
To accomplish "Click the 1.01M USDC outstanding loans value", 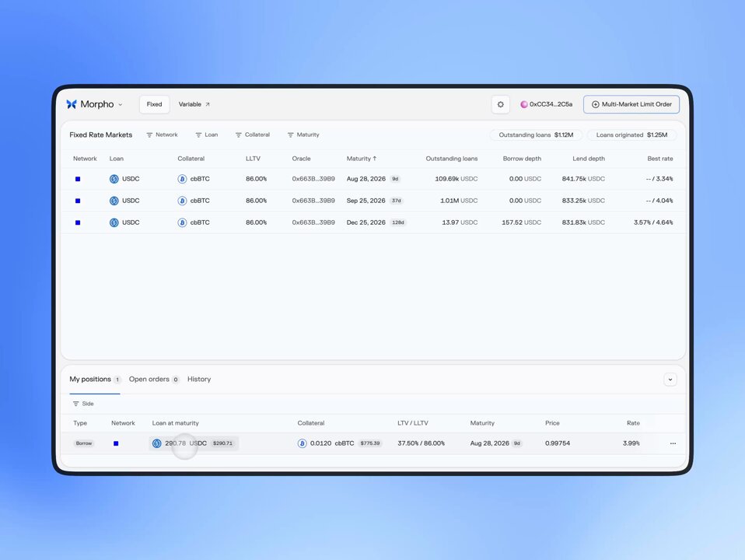I will pyautogui.click(x=459, y=201).
